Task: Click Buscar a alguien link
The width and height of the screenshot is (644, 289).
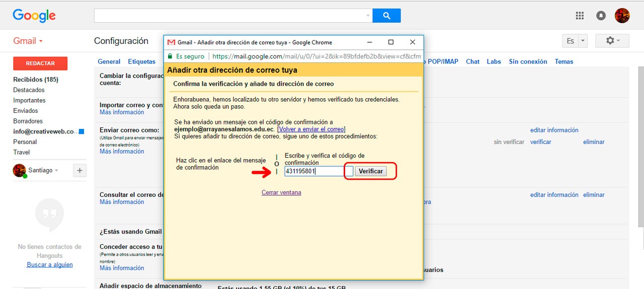Action: coord(50,265)
